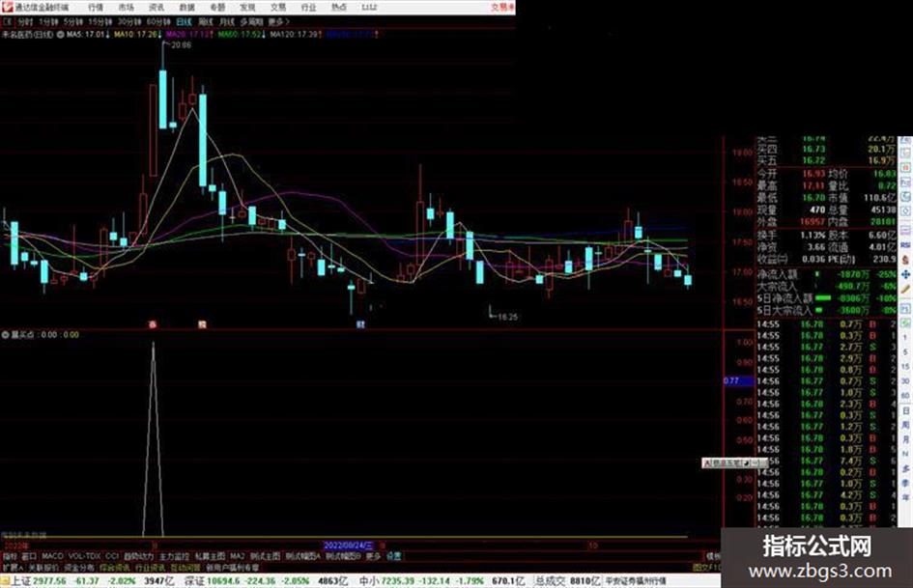This screenshot has height=588, width=913.
Task: Switch to 30-minute period in right sidebar
Action: (x=905, y=380)
